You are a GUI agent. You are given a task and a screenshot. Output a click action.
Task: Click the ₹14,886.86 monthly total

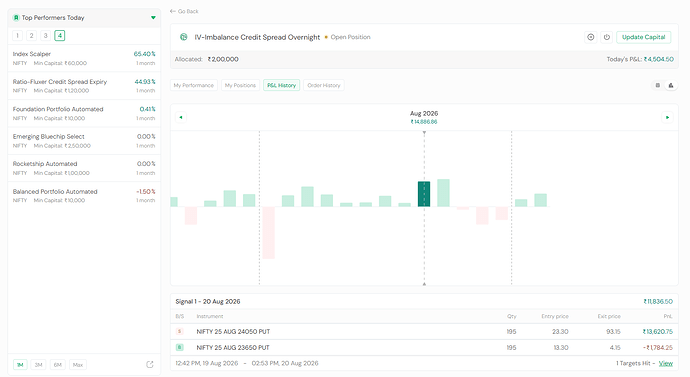[424, 122]
